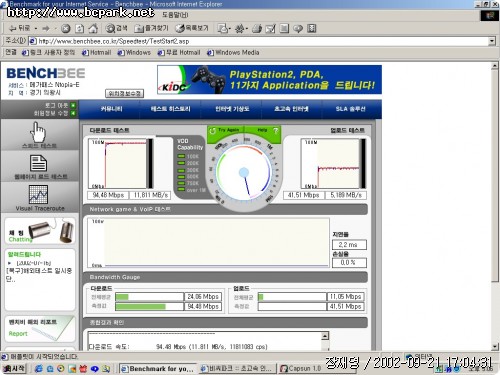Click the 시작 Start button

tap(14, 369)
